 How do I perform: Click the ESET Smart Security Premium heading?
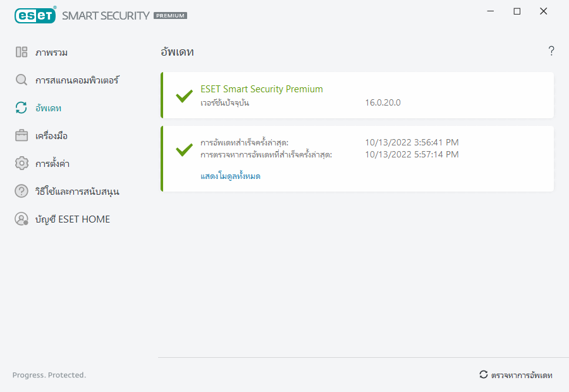click(261, 89)
